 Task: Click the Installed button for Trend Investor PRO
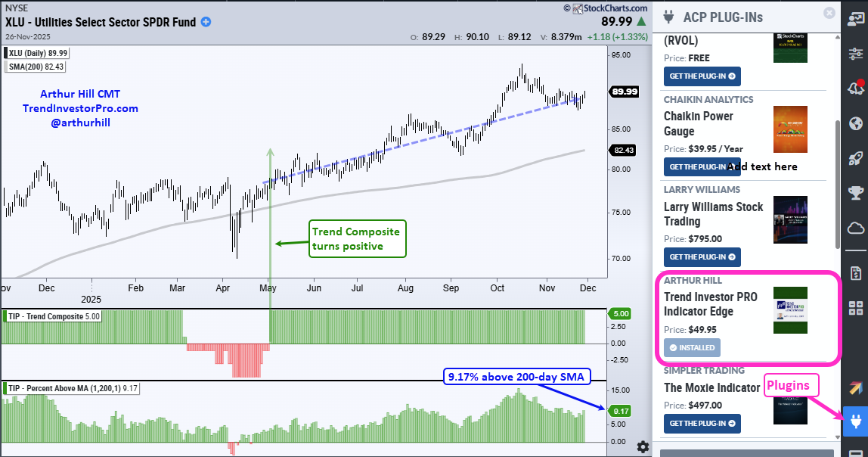pos(692,348)
